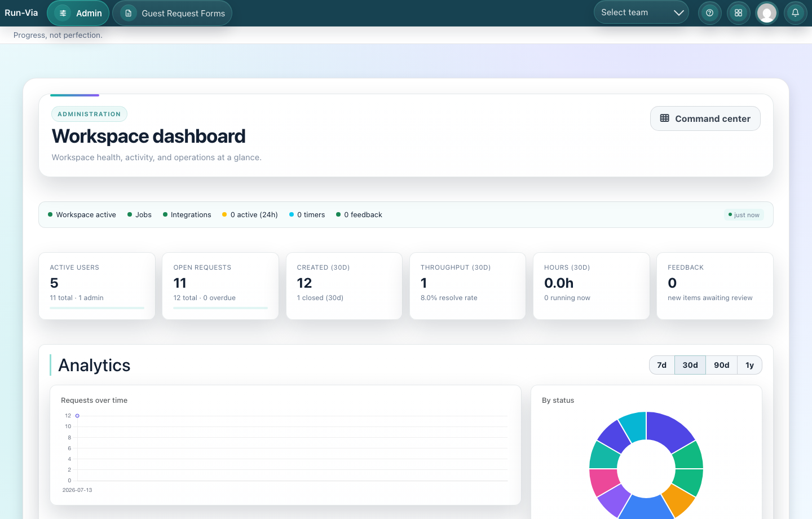Image resolution: width=812 pixels, height=519 pixels.
Task: Open the Hours (30D) card
Action: (x=592, y=286)
